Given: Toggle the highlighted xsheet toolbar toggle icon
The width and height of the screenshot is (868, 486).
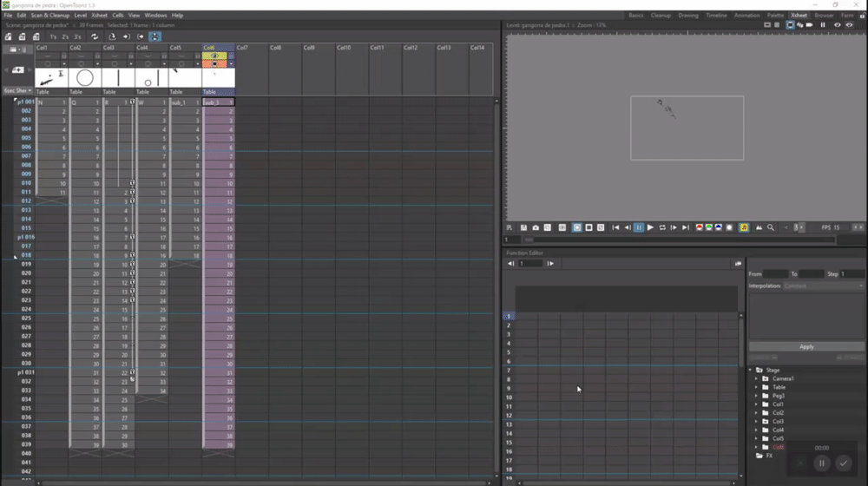Looking at the screenshot, I should pyautogui.click(x=155, y=36).
